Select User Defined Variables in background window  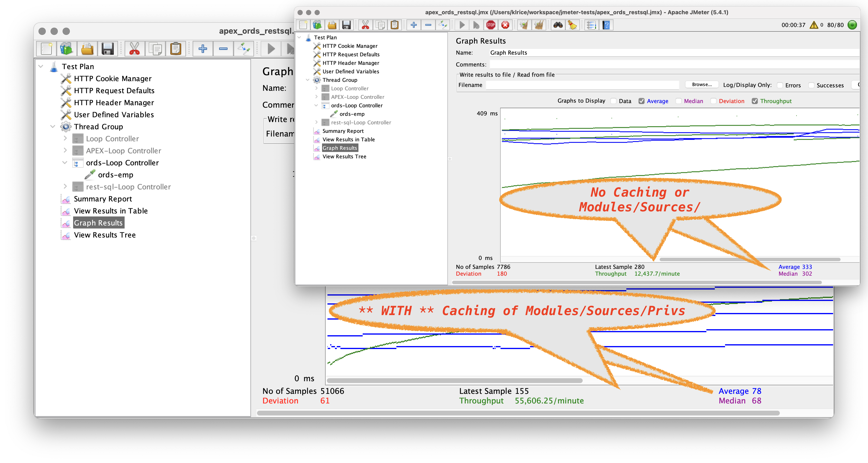113,115
